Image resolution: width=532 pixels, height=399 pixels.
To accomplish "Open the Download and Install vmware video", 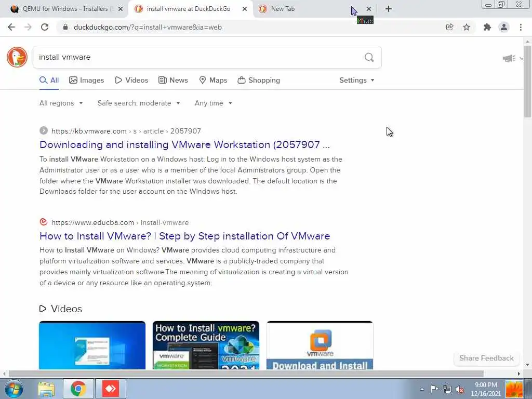I will tap(320, 345).
